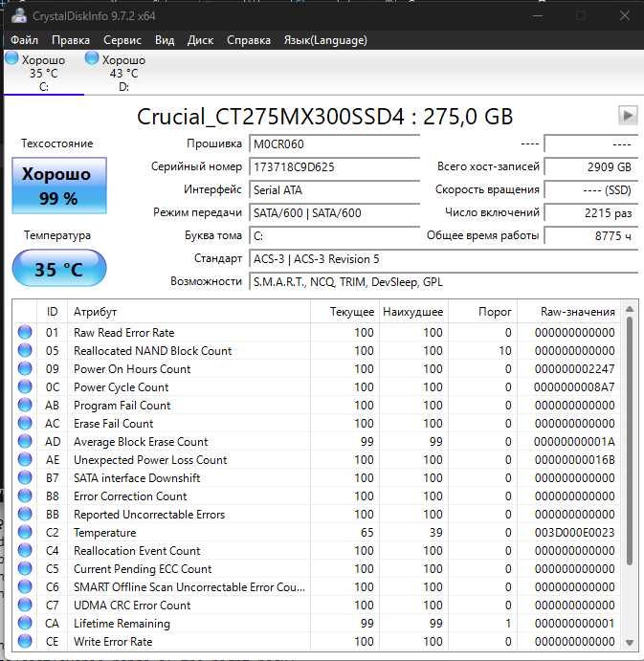Screen dimensions: 644x661
Task: Select raw value 0000000008A7 of Power Cycle Count
Action: (574, 387)
